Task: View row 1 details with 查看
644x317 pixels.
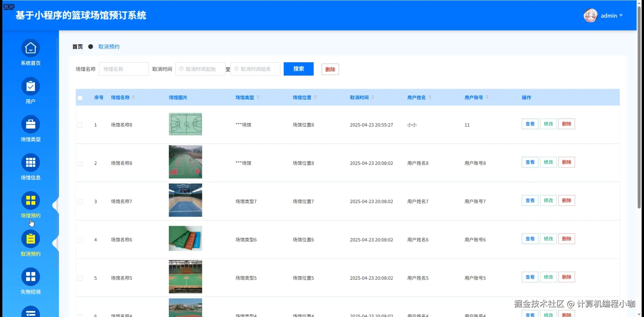Action: point(530,124)
